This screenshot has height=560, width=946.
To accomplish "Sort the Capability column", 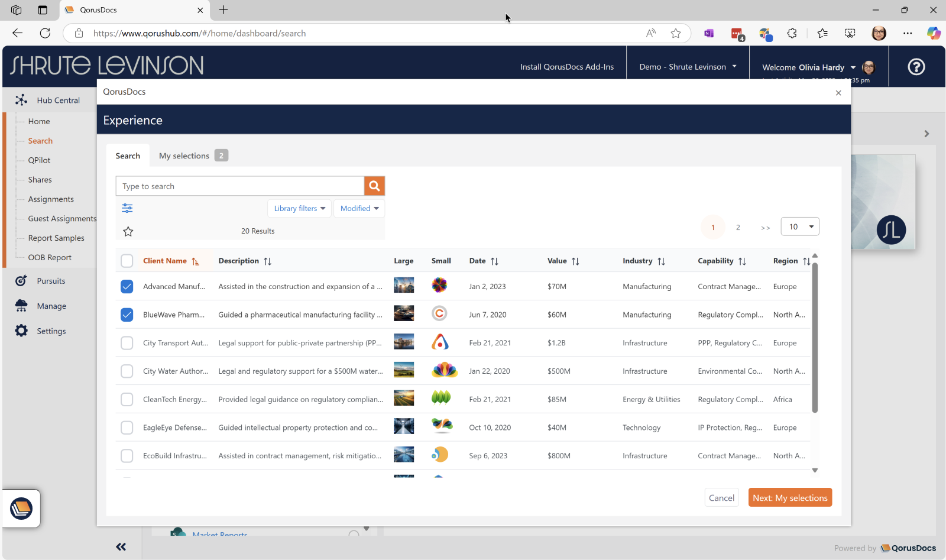I will [x=742, y=261].
